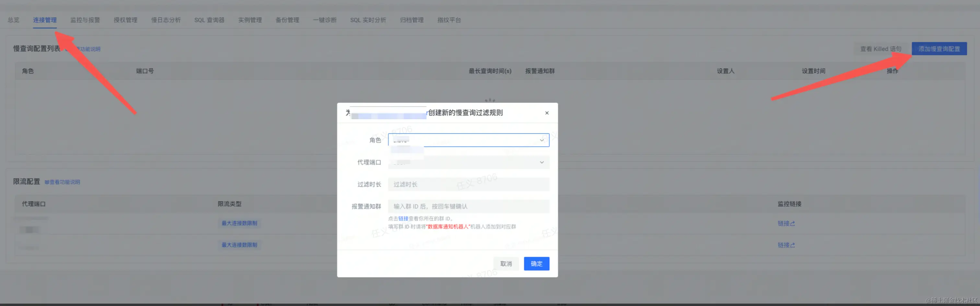Click the 报警通知群 input field

click(468, 206)
